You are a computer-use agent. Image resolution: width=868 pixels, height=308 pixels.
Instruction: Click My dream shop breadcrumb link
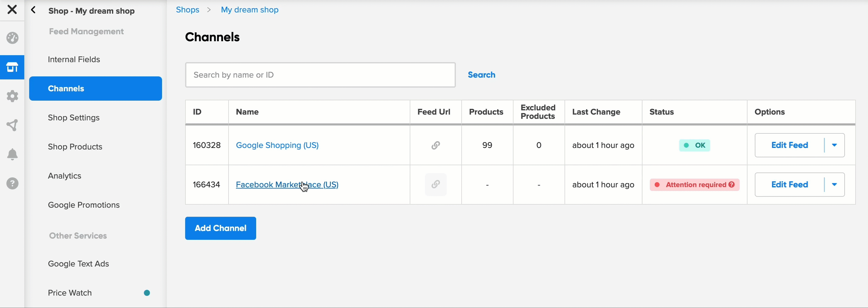pos(250,10)
